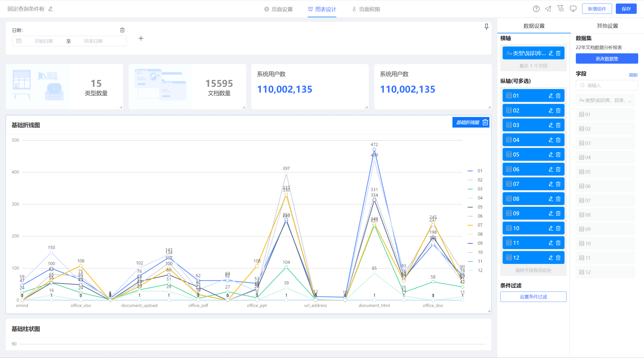Edit the 08 axis field
The height and width of the screenshot is (358, 644).
pos(551,199)
